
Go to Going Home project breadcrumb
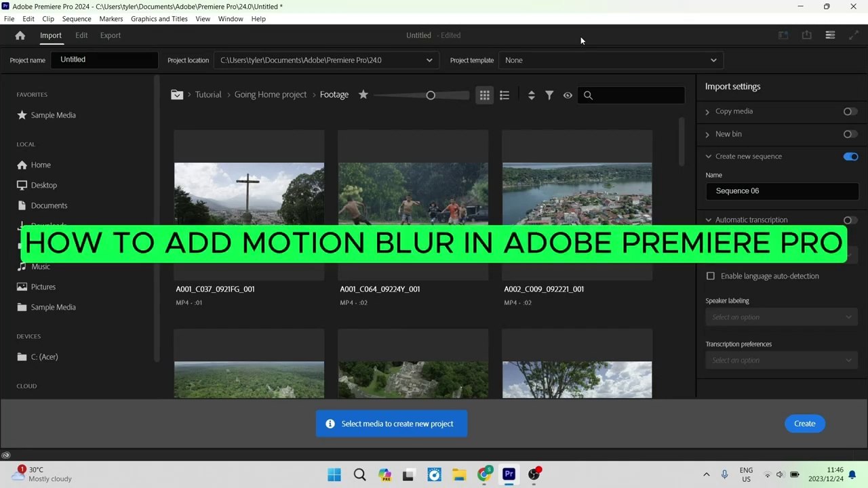[x=271, y=95]
